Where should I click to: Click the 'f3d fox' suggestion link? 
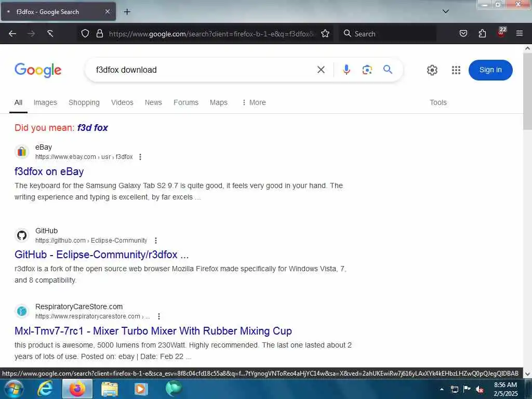coord(92,128)
